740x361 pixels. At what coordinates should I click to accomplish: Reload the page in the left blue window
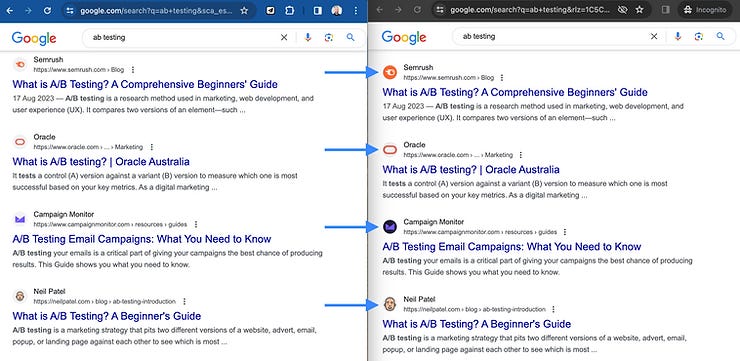click(47, 10)
